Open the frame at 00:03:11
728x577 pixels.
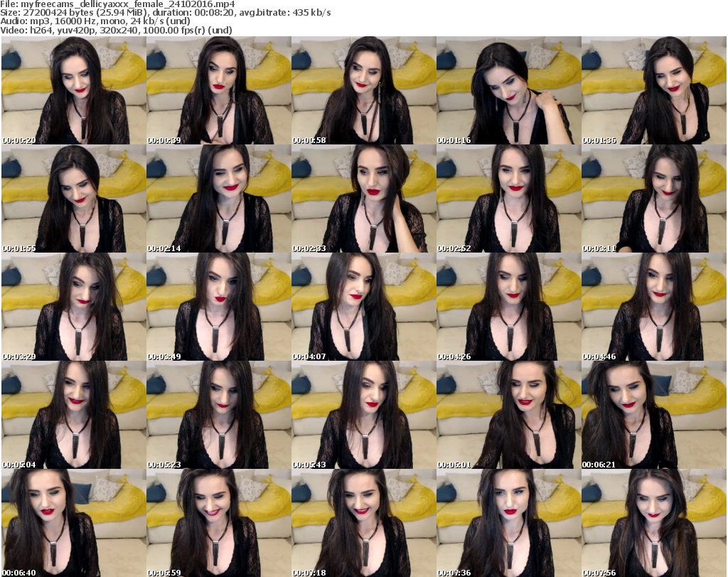coord(654,198)
